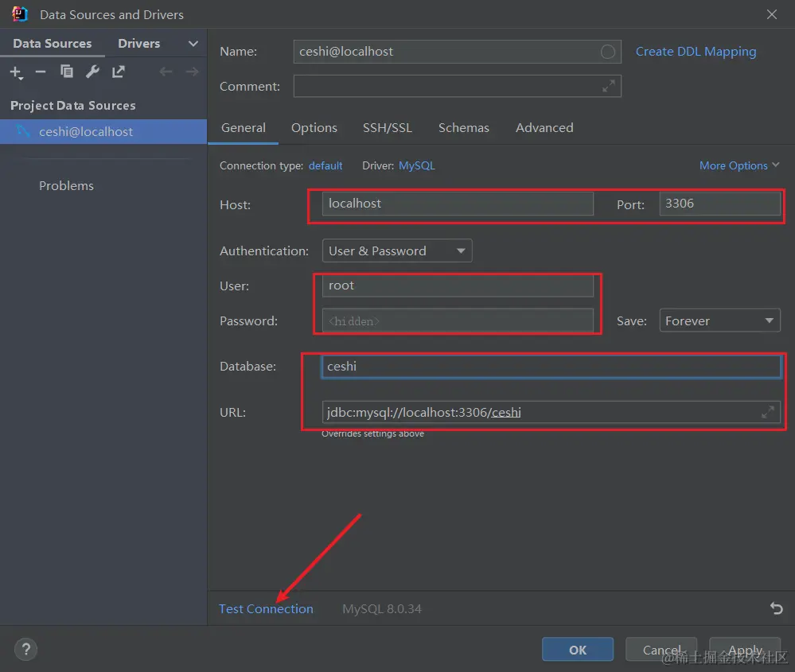Navigate back with left arrow icon
The height and width of the screenshot is (672, 795).
(x=166, y=72)
